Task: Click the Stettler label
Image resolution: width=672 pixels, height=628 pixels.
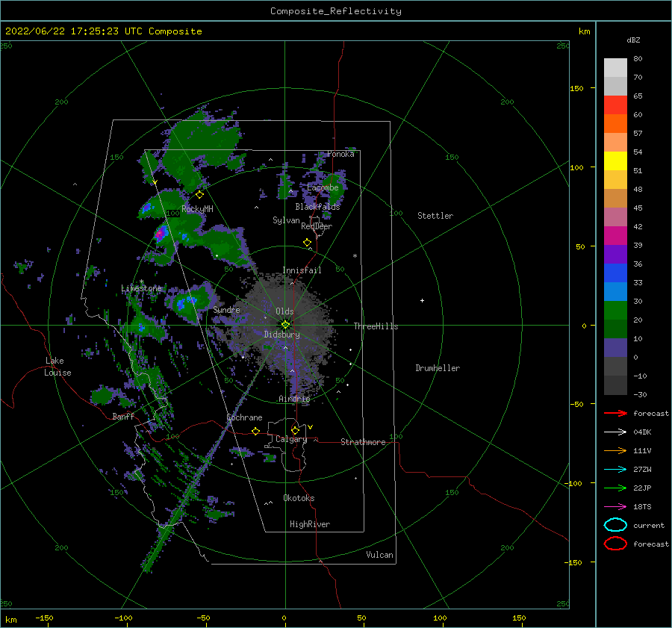Action: click(435, 216)
